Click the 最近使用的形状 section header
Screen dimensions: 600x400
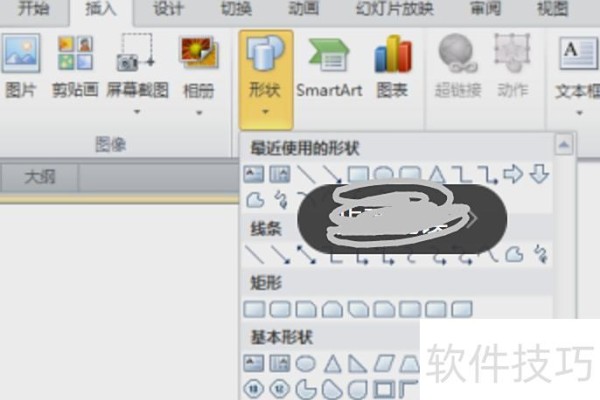pos(305,148)
